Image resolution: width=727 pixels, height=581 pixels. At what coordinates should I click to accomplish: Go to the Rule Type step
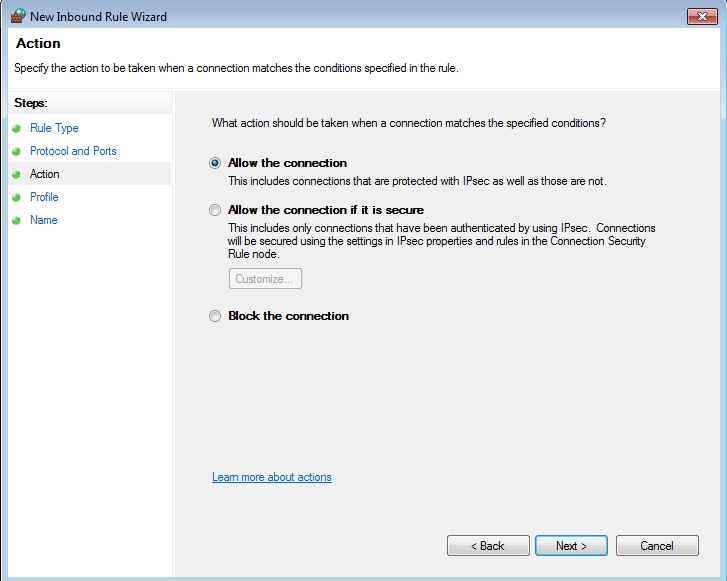(x=54, y=128)
